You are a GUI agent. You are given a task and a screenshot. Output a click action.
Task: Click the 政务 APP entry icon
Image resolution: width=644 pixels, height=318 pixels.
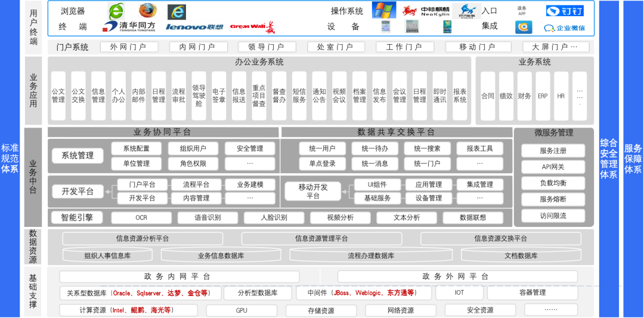[x=522, y=11]
